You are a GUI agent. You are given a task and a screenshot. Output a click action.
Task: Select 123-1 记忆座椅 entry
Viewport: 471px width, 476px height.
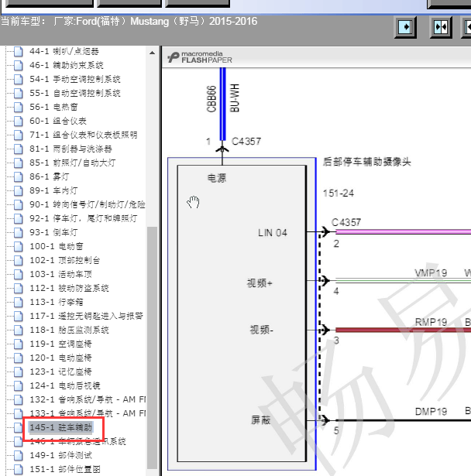60,372
